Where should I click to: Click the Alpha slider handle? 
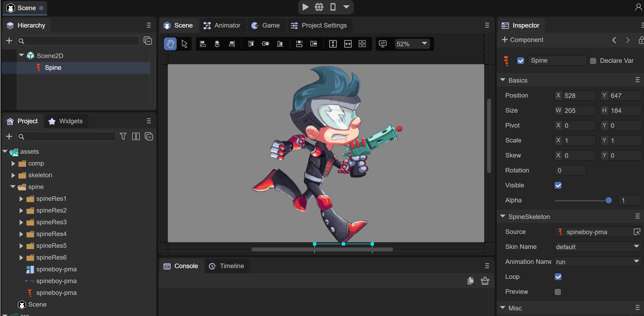tap(608, 200)
